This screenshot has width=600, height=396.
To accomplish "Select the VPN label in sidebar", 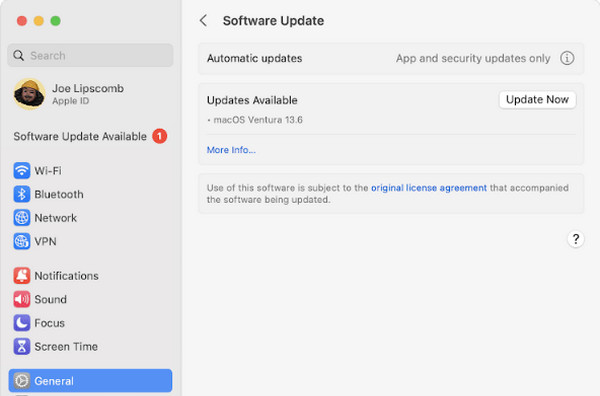I will point(46,241).
